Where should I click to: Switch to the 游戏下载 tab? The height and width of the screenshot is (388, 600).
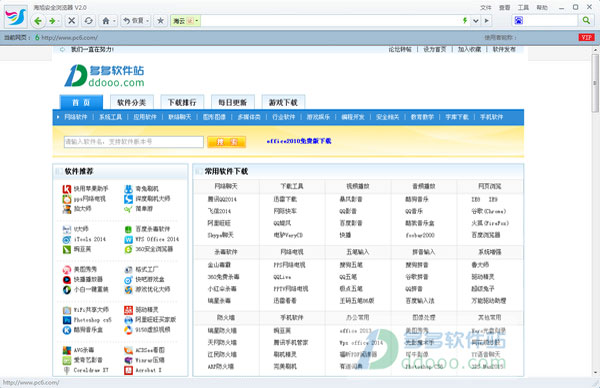(x=283, y=102)
